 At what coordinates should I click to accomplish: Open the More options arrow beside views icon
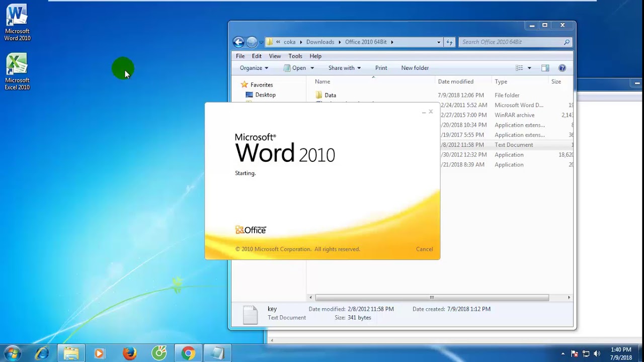(x=529, y=68)
